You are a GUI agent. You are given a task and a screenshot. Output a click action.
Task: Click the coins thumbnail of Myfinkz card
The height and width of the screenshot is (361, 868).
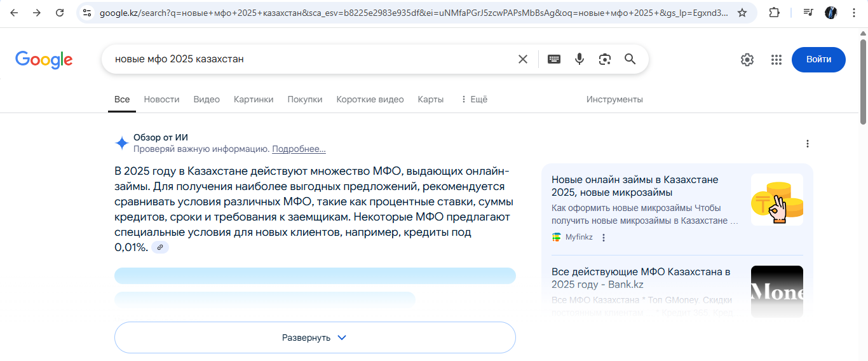coord(776,200)
